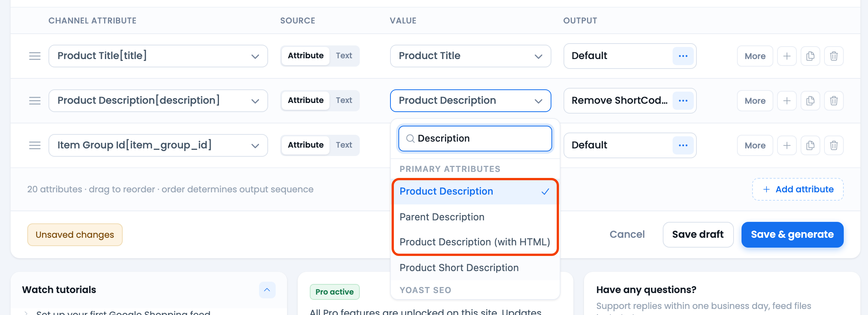Set Product Description source to Attribute

(x=306, y=101)
